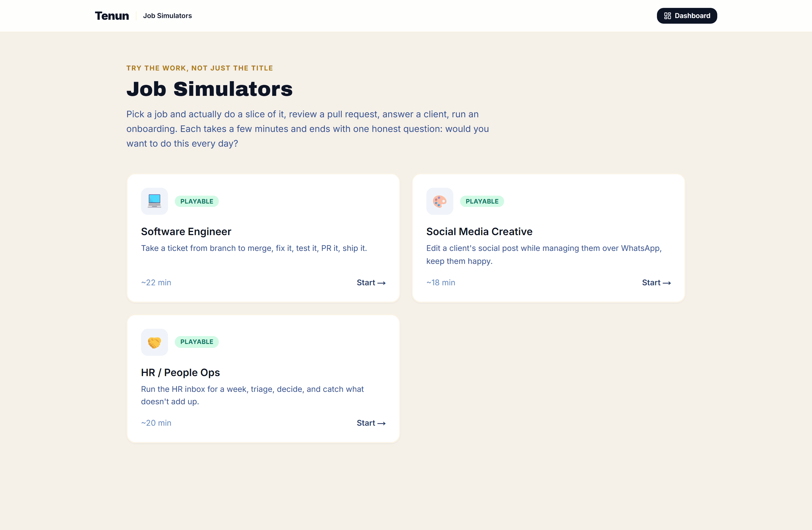Click the Software Engineer card title
The height and width of the screenshot is (530, 812).
tap(186, 231)
